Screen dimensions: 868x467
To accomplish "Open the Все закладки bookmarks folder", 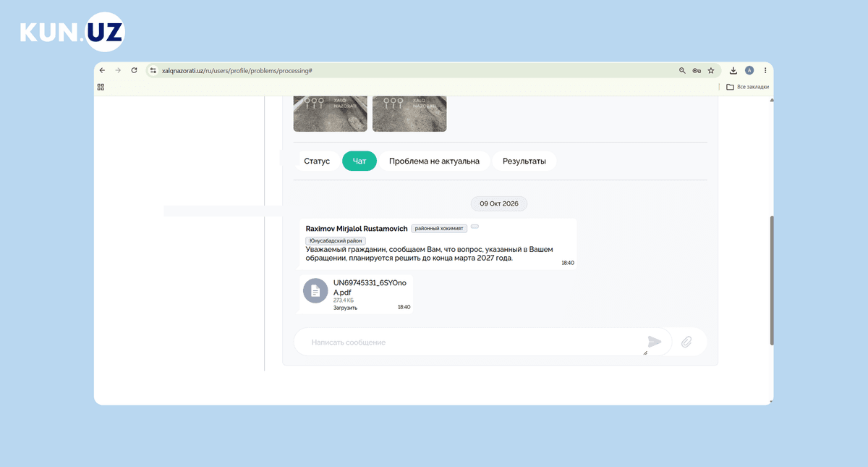I will tap(748, 87).
